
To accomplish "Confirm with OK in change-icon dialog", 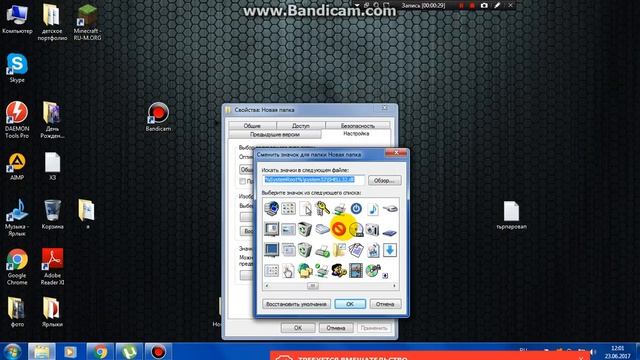I will tap(350, 304).
